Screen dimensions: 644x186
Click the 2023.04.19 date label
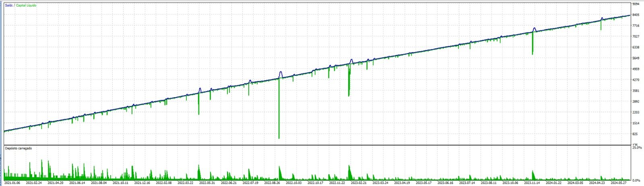(x=402, y=183)
